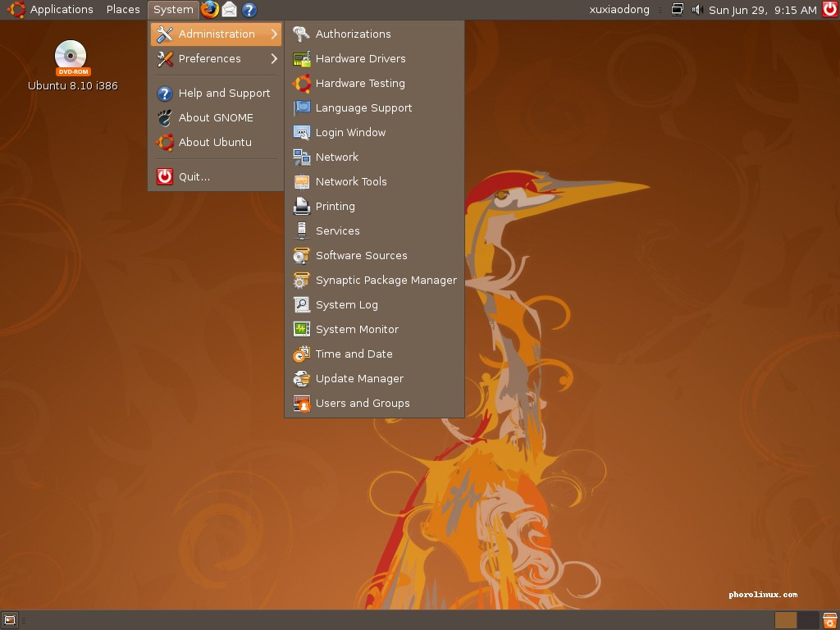Image resolution: width=840 pixels, height=630 pixels.
Task: Click Quit... in the System menu
Action: coord(193,176)
